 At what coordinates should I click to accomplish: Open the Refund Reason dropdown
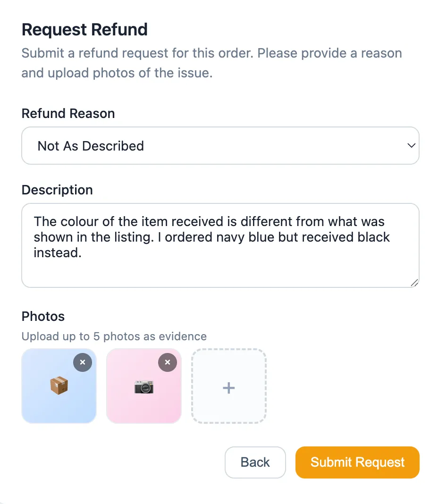(220, 146)
